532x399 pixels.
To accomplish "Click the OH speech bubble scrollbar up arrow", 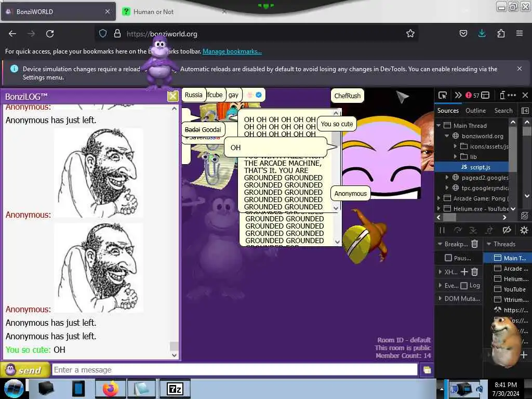I will 336,113.
